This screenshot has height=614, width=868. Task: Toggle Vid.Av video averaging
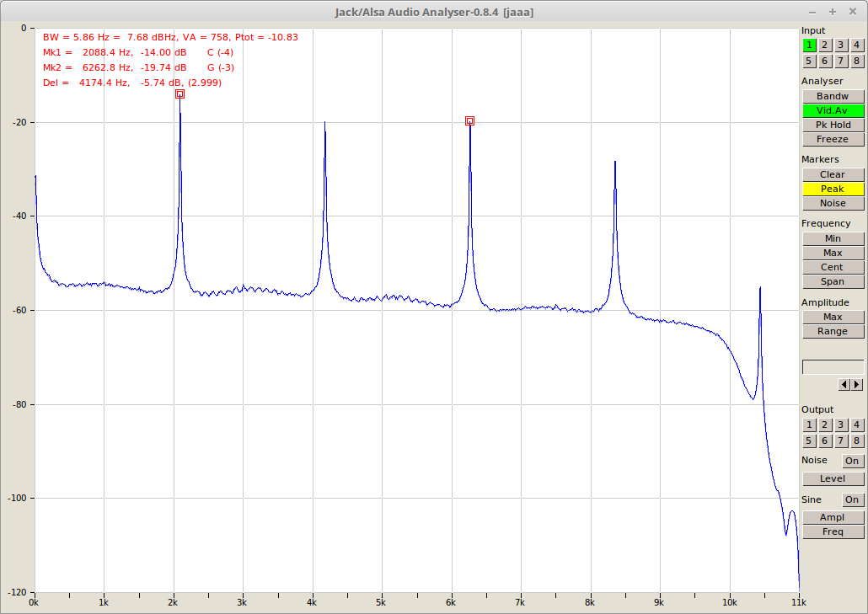click(x=833, y=110)
